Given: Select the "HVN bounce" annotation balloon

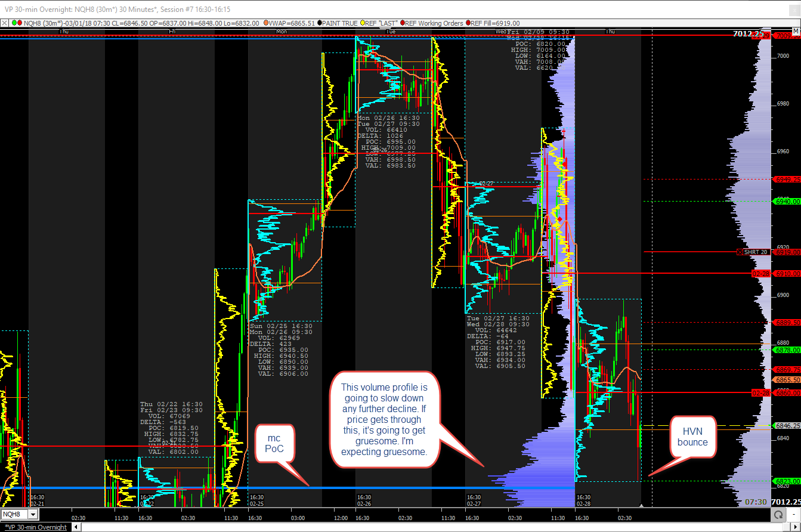Looking at the screenshot, I should 692,437.
